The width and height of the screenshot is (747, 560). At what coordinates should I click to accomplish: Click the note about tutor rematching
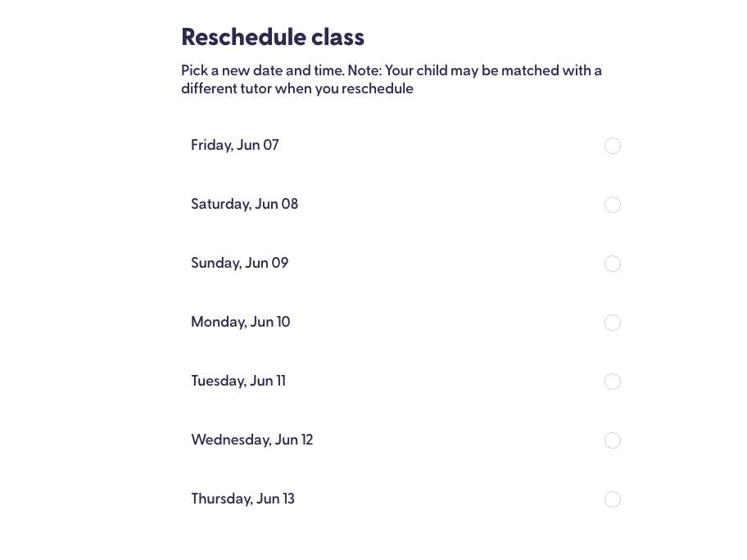[392, 79]
